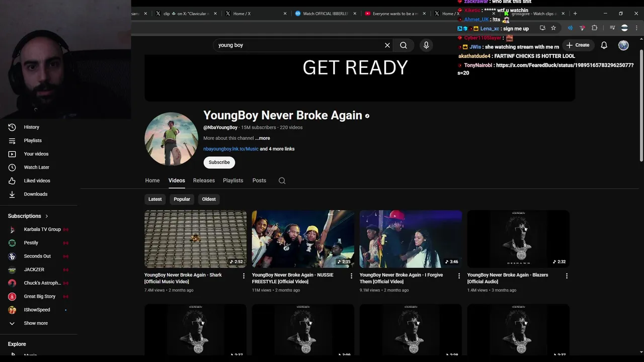This screenshot has height=362, width=644.
Task: Switch to the Releases tab
Action: click(x=204, y=180)
